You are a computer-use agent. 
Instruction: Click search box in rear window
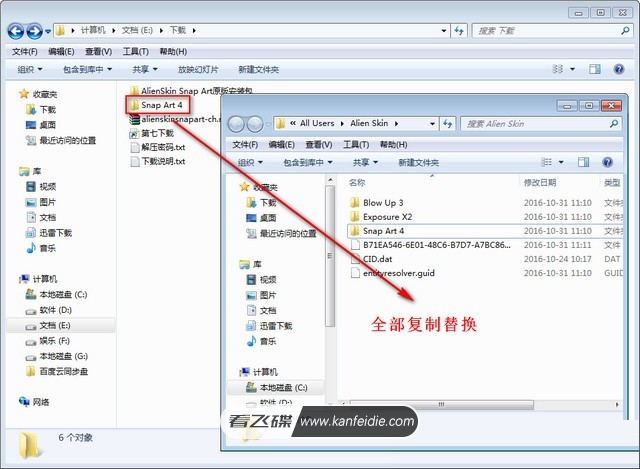coord(551,31)
